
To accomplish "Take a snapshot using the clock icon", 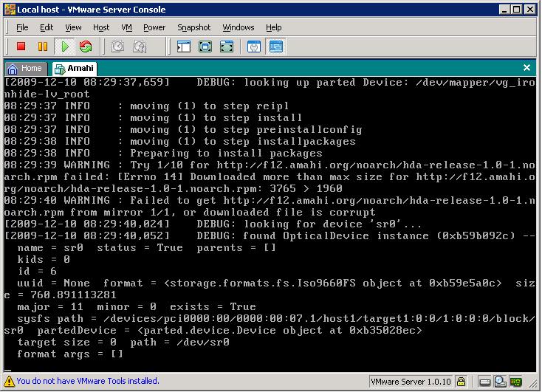I will 117,47.
